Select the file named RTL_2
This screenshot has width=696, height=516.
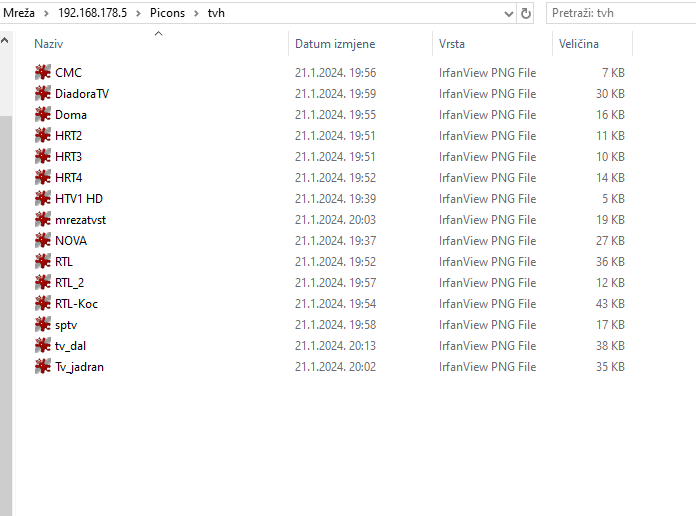tap(69, 282)
